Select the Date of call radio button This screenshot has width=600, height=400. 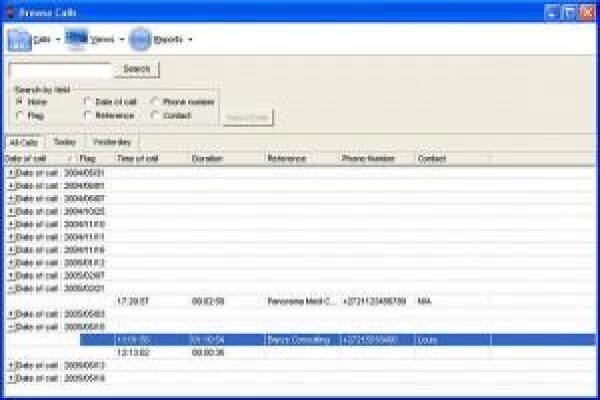[x=87, y=101]
